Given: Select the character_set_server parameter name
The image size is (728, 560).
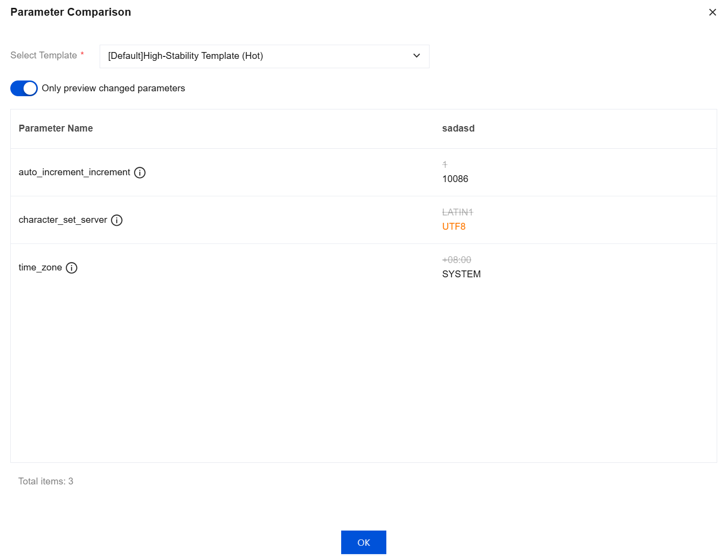Looking at the screenshot, I should pyautogui.click(x=63, y=220).
